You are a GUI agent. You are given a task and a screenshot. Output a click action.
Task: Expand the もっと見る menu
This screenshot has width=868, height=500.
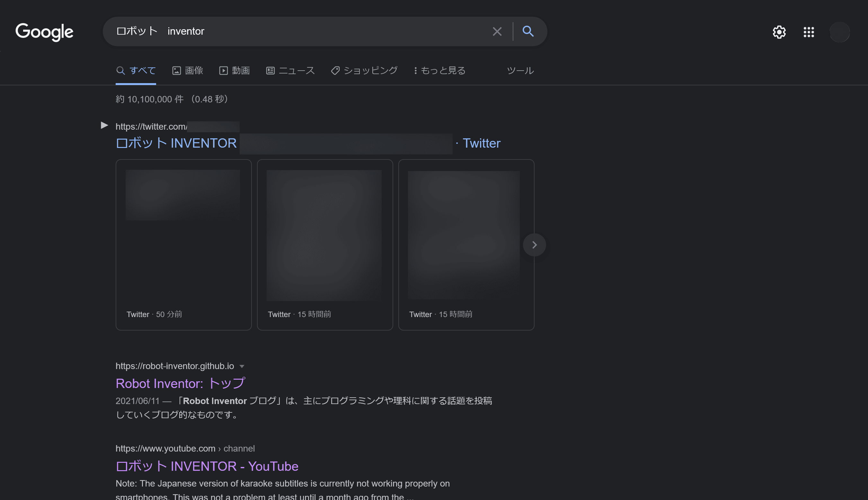tap(440, 71)
